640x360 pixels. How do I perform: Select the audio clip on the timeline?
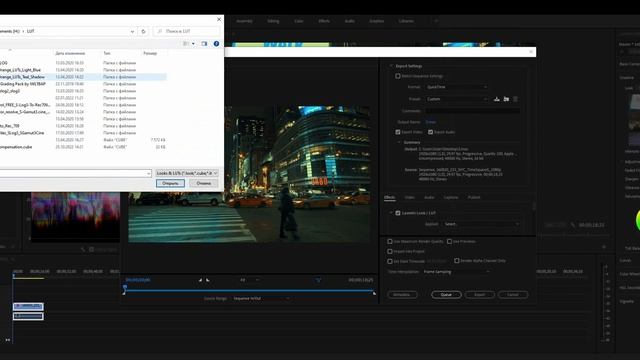click(28, 316)
